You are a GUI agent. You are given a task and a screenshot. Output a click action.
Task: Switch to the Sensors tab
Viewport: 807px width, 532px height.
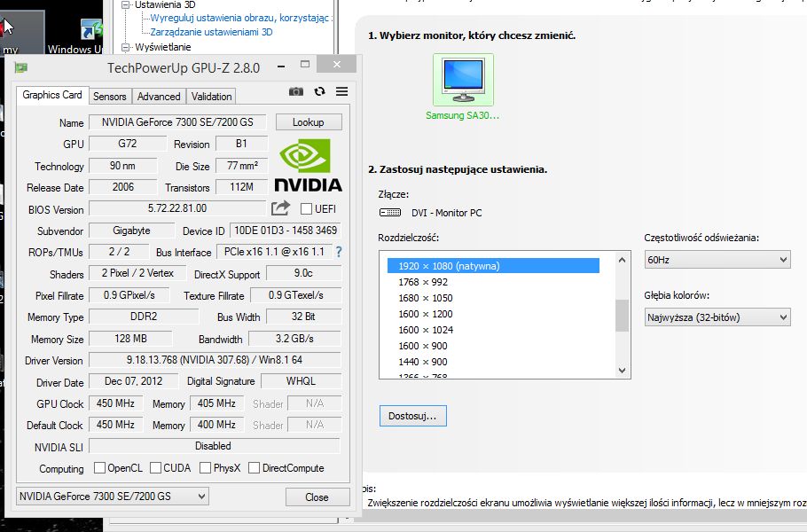110,97
